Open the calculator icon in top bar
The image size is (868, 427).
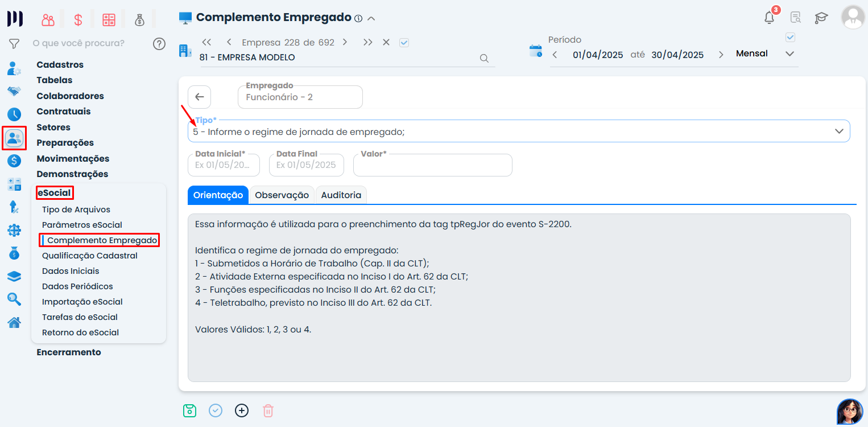coord(109,20)
